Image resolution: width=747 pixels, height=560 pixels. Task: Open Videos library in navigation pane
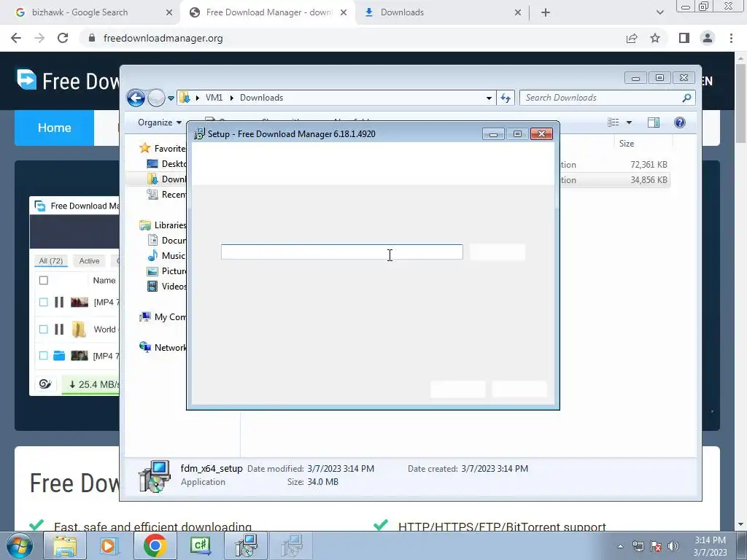point(167,286)
